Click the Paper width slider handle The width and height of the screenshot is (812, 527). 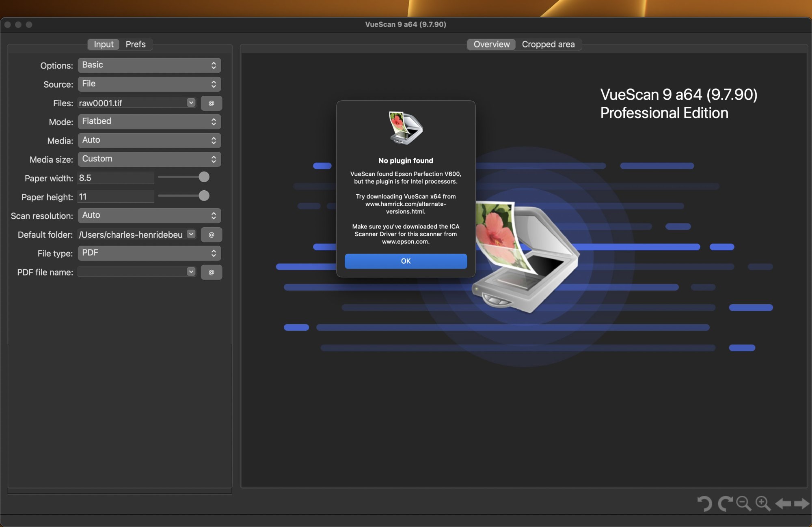click(204, 177)
